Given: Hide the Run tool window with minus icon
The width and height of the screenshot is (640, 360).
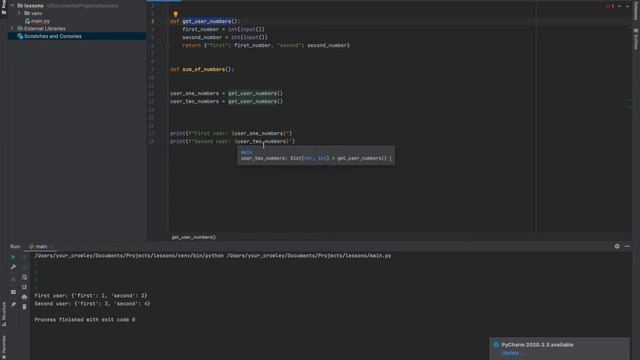Looking at the screenshot, I should (627, 247).
